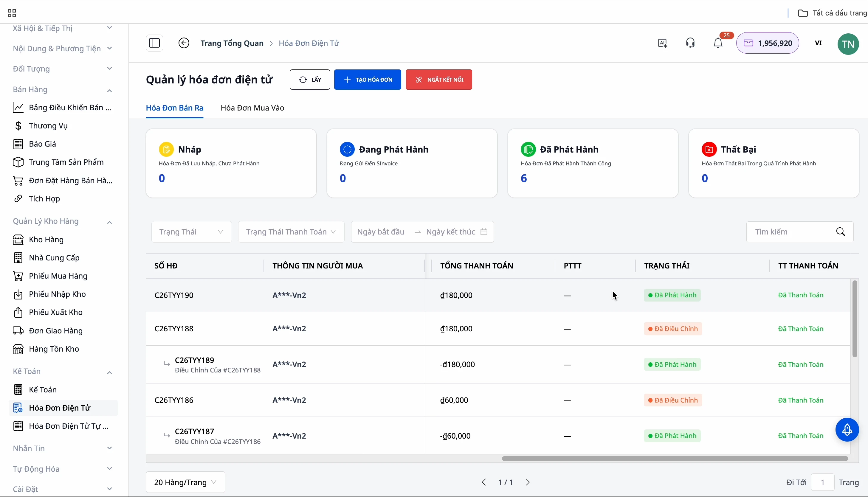Collapse the Bán Hàng sidebar section
868x497 pixels.
point(109,90)
